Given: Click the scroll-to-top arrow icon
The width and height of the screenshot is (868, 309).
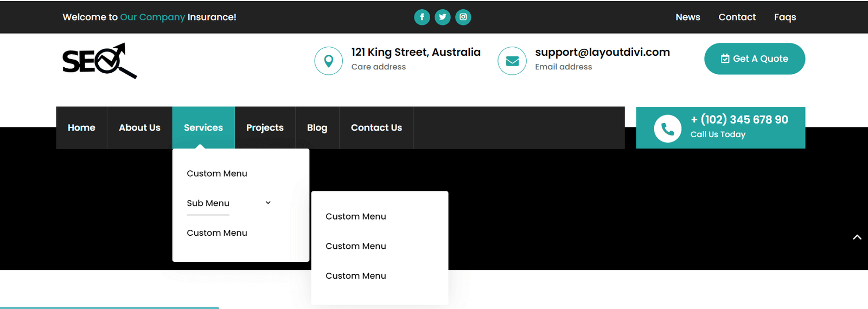Looking at the screenshot, I should click(857, 237).
